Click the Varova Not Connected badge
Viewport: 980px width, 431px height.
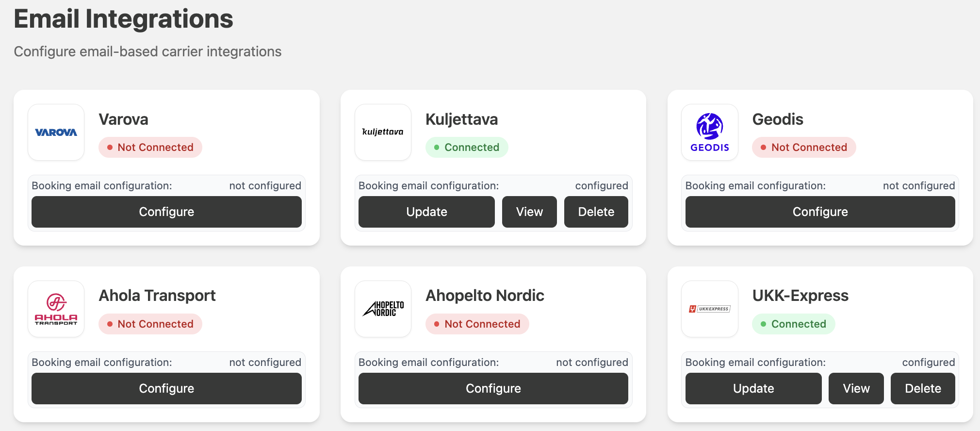click(x=150, y=148)
